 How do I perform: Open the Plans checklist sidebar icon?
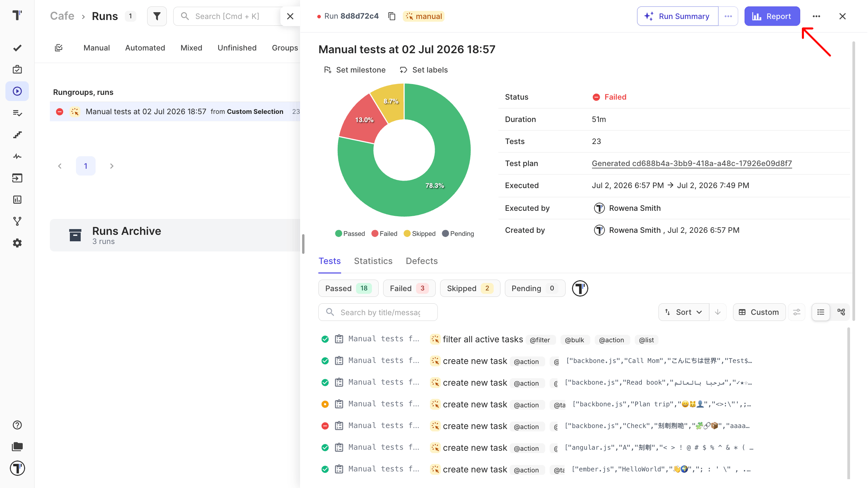coord(17,113)
